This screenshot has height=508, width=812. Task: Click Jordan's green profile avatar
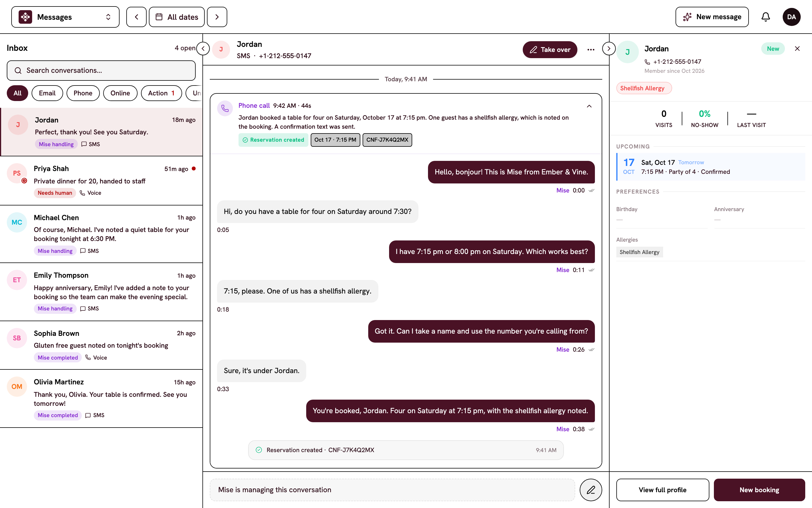(x=627, y=52)
